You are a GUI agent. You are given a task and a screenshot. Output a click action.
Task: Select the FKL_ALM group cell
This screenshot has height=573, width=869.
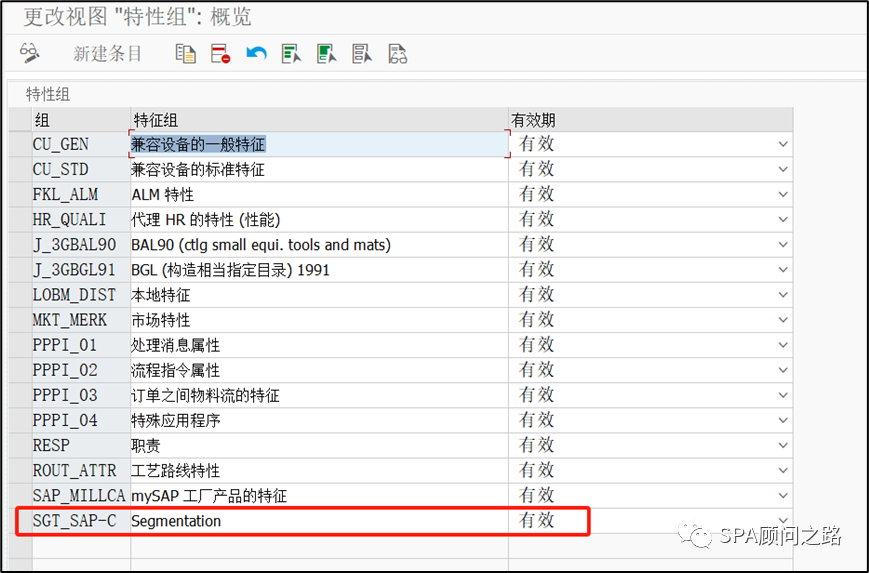click(x=80, y=195)
